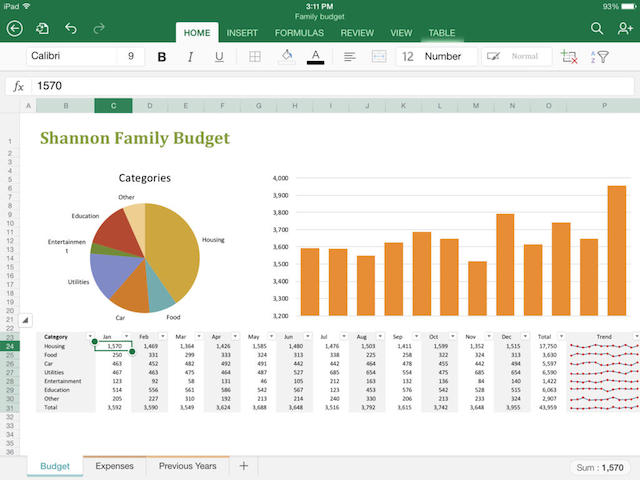Click the merge cells icon
The width and height of the screenshot is (640, 480).
(379, 56)
